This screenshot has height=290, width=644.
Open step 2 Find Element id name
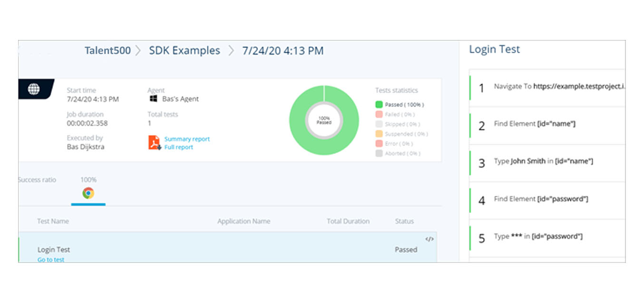547,126
